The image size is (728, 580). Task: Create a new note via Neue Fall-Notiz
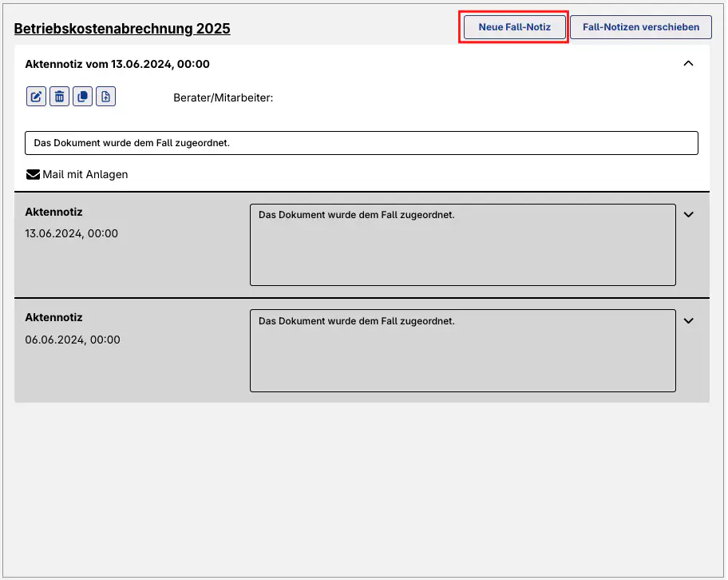[514, 27]
